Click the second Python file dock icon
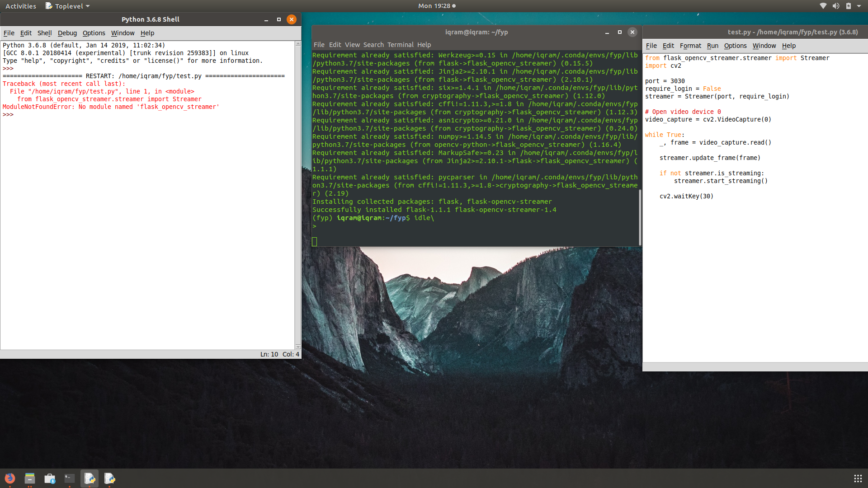 point(108,478)
